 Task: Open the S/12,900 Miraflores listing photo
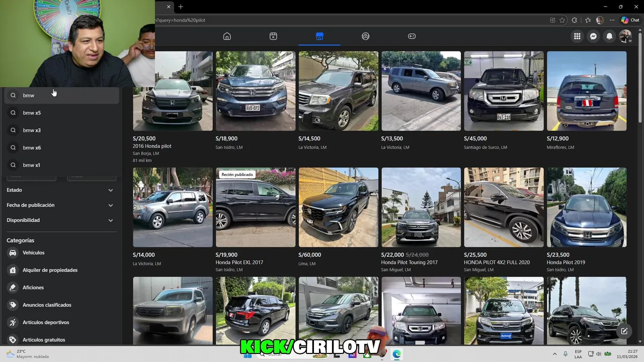tap(587, 91)
